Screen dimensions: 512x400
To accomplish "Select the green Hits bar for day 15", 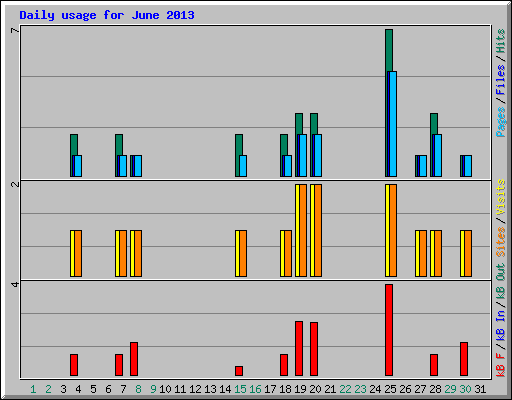I will click(239, 145).
